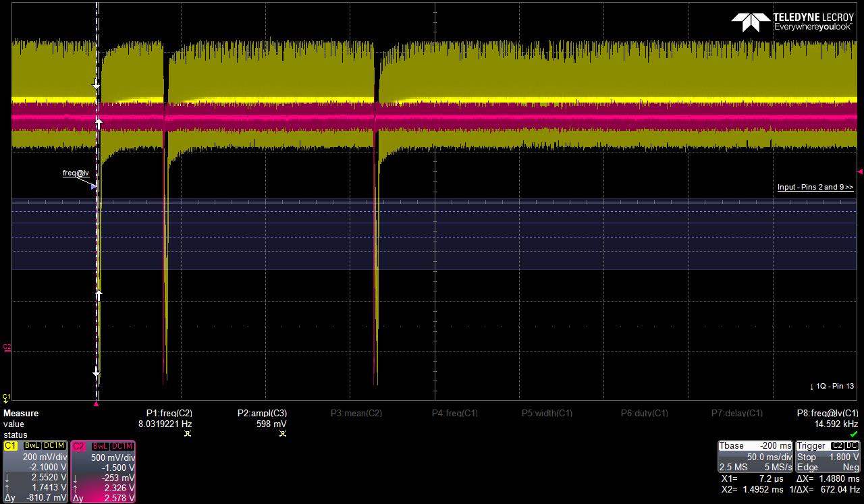Image resolution: width=864 pixels, height=504 pixels.
Task: Click the DC coupling badge in Trigger box
Action: click(853, 446)
